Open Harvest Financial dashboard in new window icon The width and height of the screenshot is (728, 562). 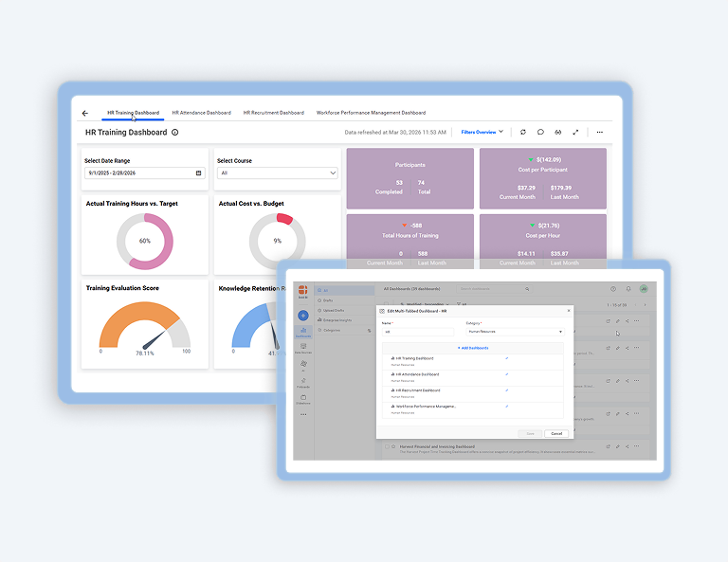(x=608, y=446)
